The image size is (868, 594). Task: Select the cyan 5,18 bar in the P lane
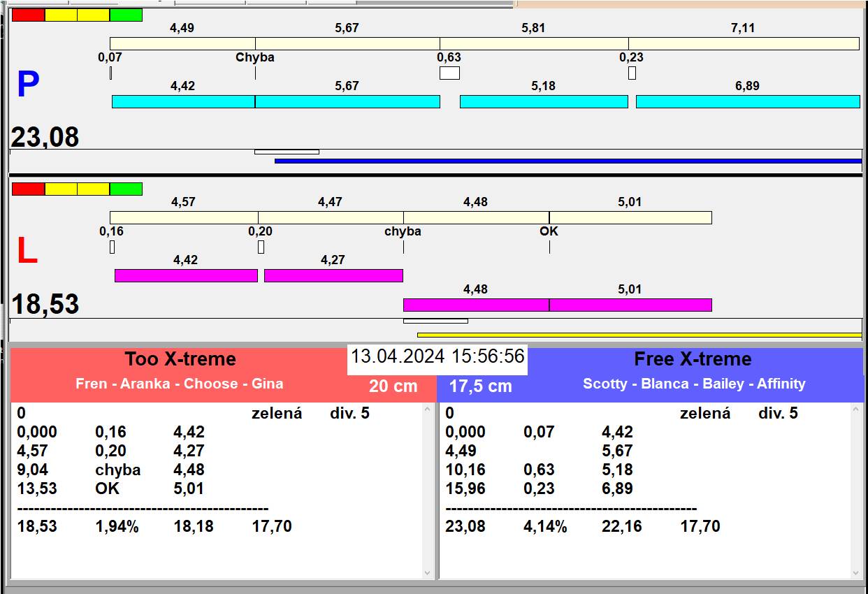pos(544,102)
